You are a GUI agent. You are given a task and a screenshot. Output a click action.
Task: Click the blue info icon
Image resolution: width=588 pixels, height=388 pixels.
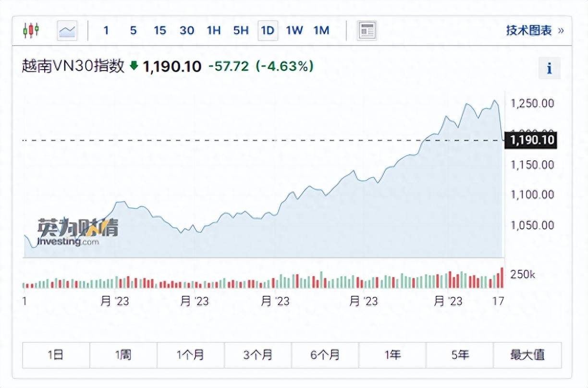(x=549, y=68)
